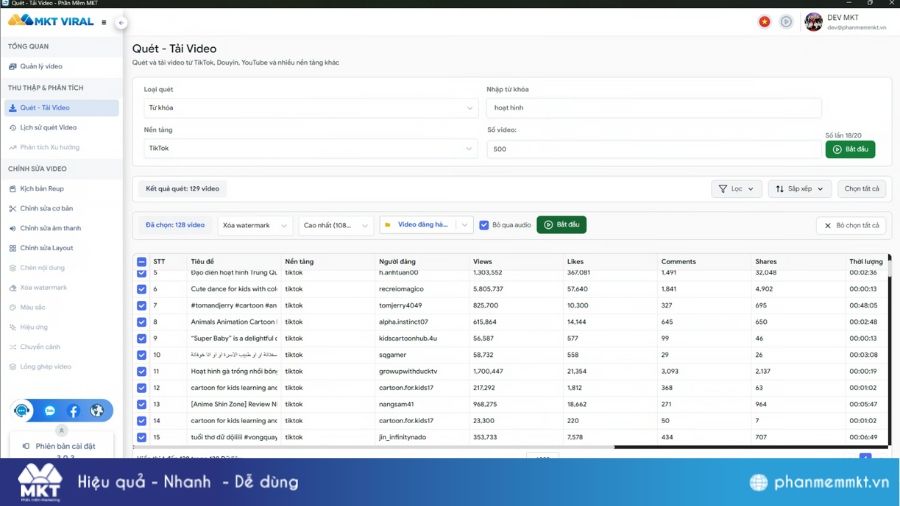
Task: Sort by the Views column header
Action: point(482,262)
